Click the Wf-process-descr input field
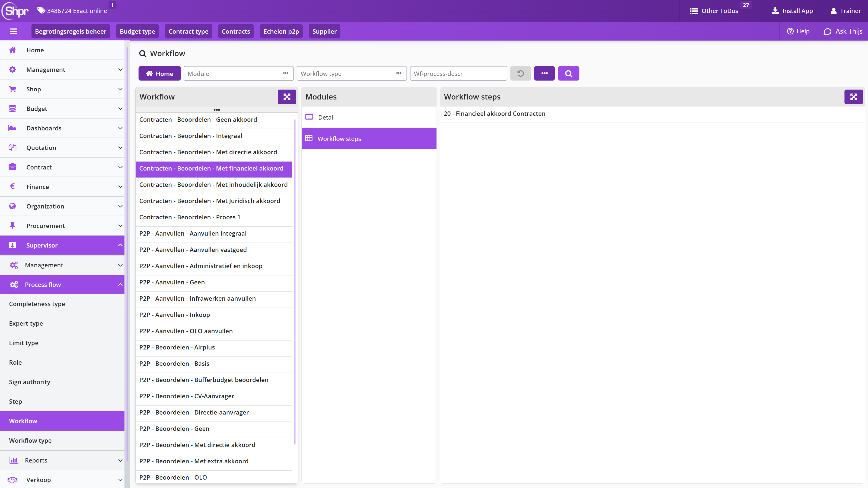The image size is (868, 488). point(458,73)
